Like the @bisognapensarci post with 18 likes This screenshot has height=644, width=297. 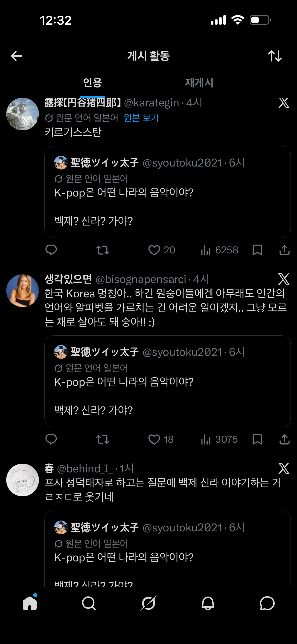[x=161, y=439]
